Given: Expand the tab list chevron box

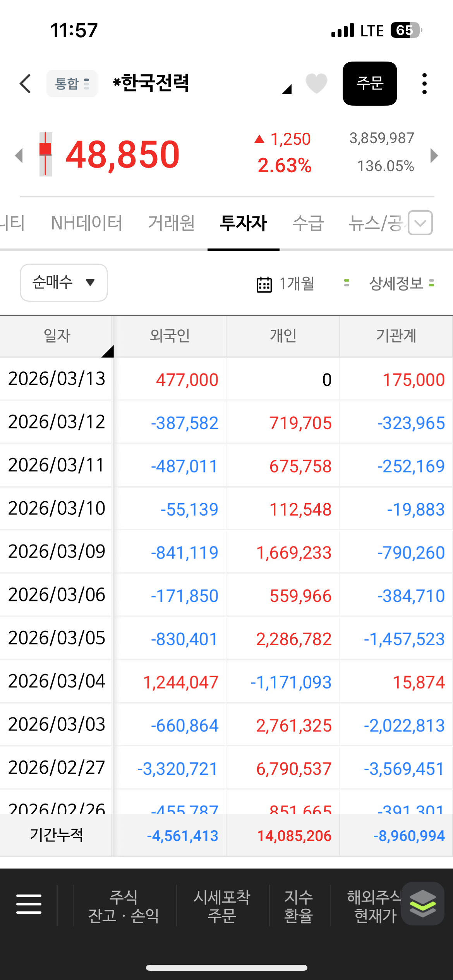Looking at the screenshot, I should coord(420,223).
